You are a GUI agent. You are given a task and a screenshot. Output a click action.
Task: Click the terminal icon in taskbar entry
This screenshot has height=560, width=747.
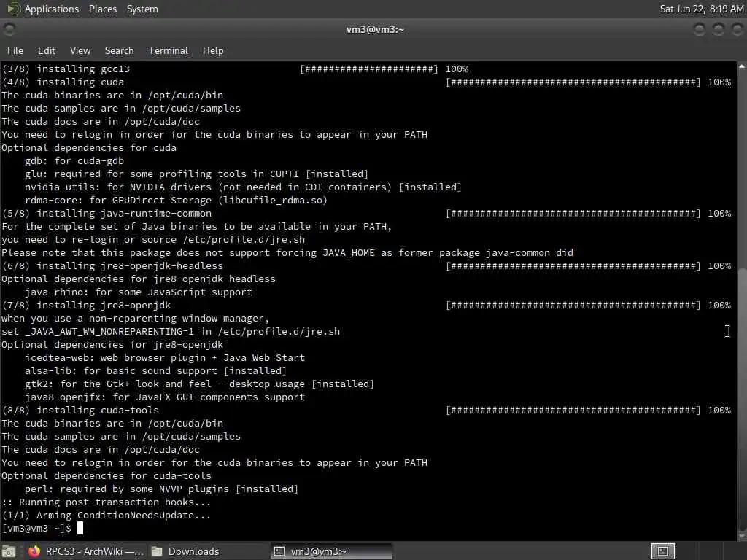click(x=279, y=551)
